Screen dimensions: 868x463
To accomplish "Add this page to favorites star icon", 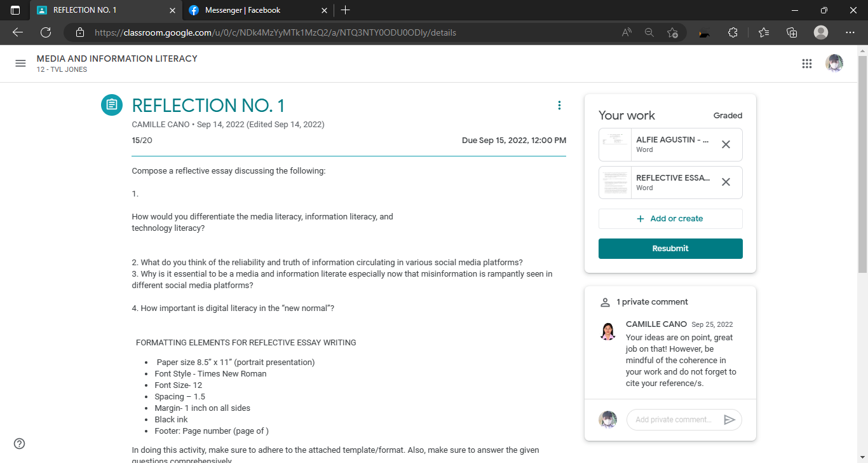I will coord(673,32).
